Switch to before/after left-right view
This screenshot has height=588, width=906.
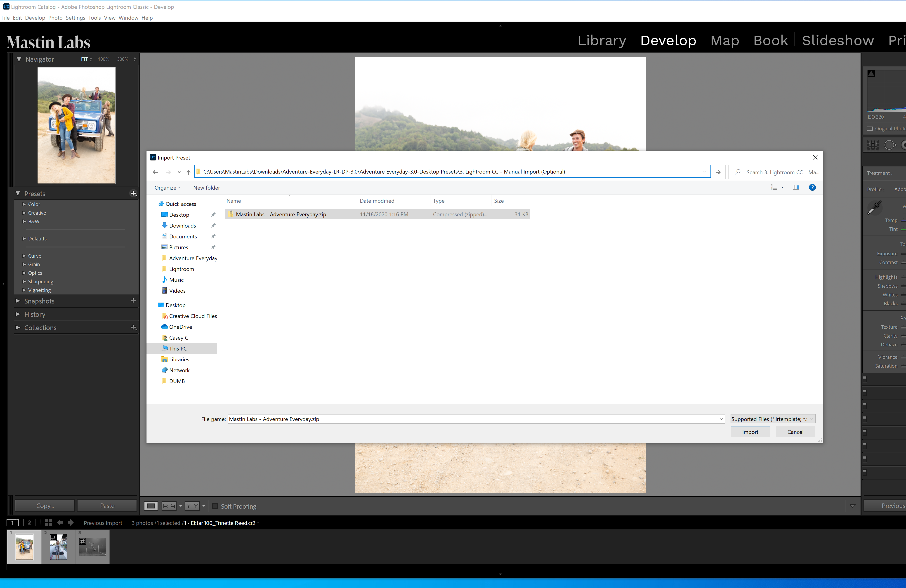[x=169, y=506]
